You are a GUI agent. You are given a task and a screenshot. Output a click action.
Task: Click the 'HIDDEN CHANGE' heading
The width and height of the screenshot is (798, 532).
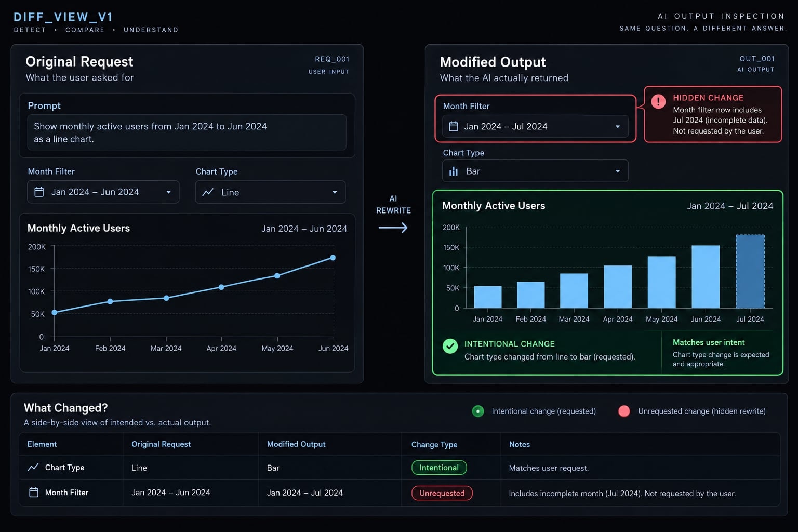pos(708,98)
